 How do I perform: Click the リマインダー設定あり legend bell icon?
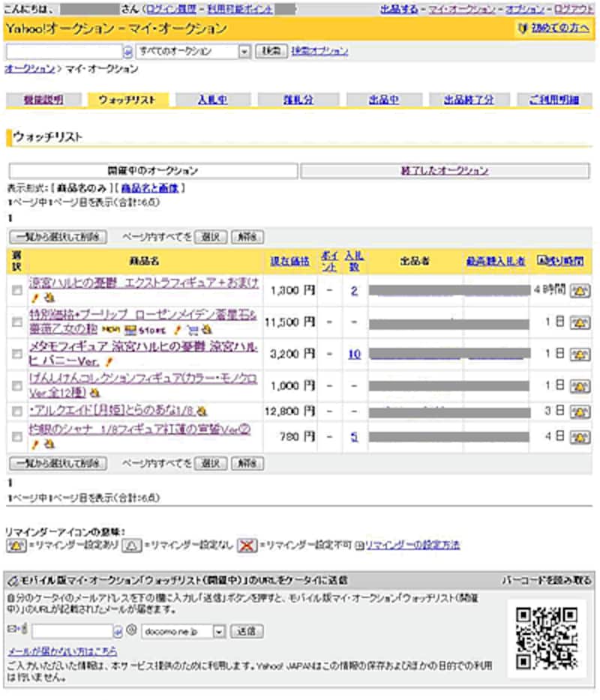16,545
